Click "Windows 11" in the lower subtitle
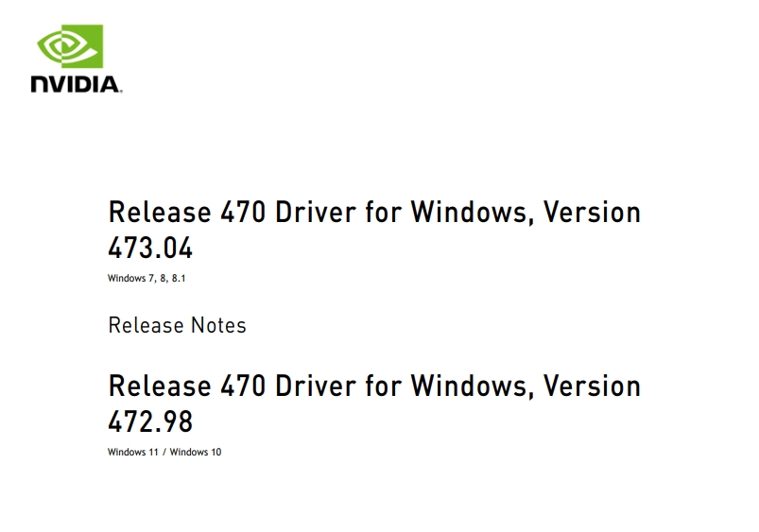 132,452
